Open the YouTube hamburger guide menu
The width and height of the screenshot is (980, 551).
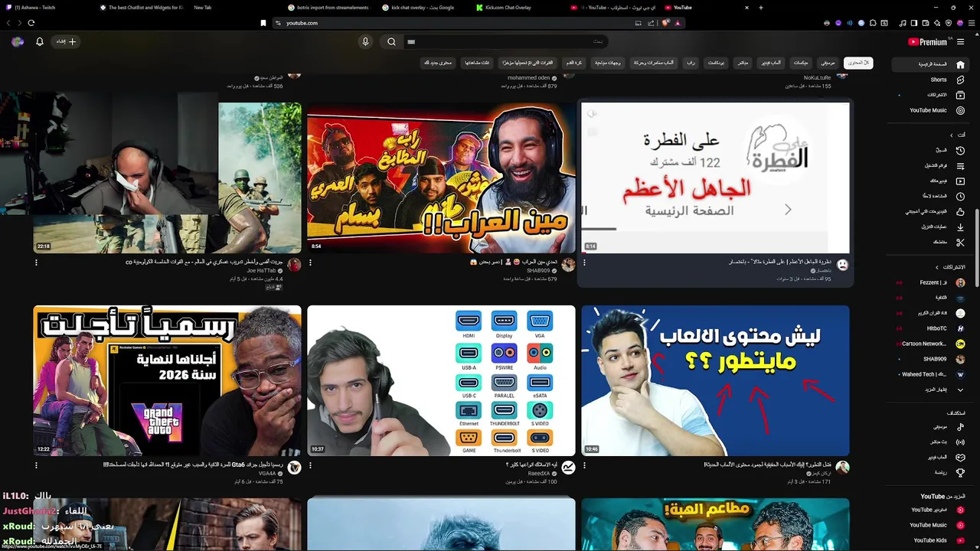[x=960, y=42]
